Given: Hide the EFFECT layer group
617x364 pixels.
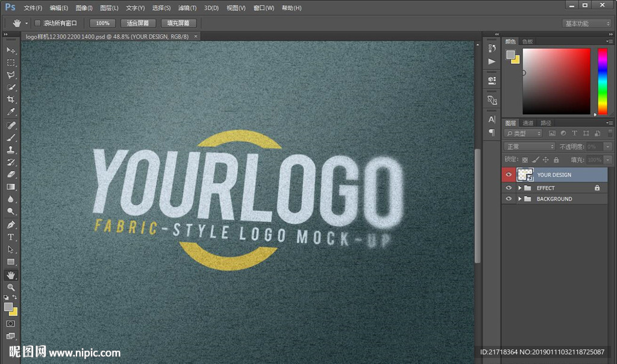Looking at the screenshot, I should (x=509, y=187).
